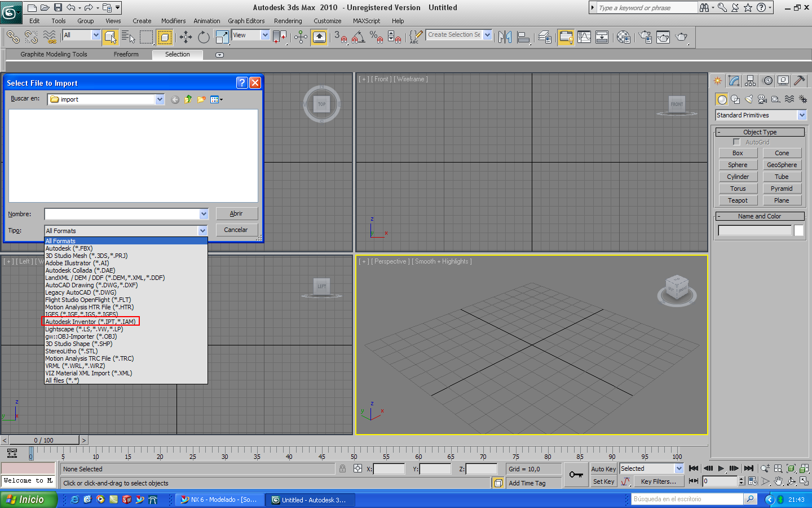Viewport: 812px width, 508px height.
Task: Open the Material Editor from toolbar
Action: point(623,37)
